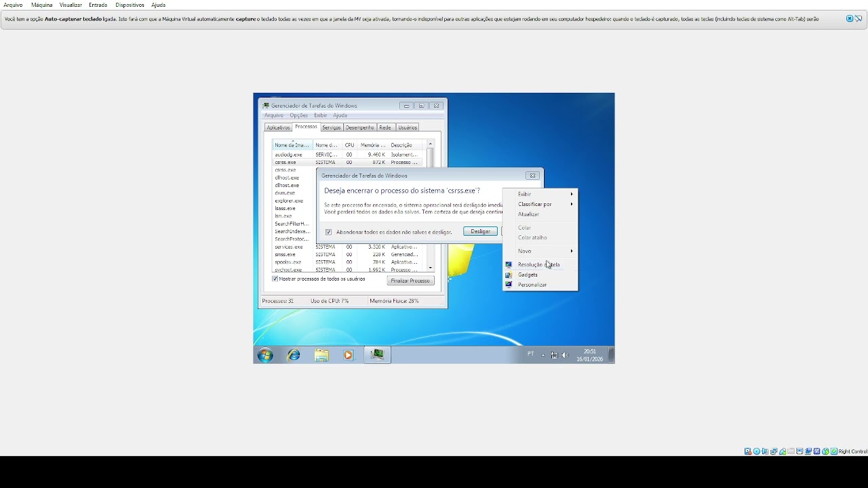
Task: Click VirtualBox display status icon
Action: 800,451
